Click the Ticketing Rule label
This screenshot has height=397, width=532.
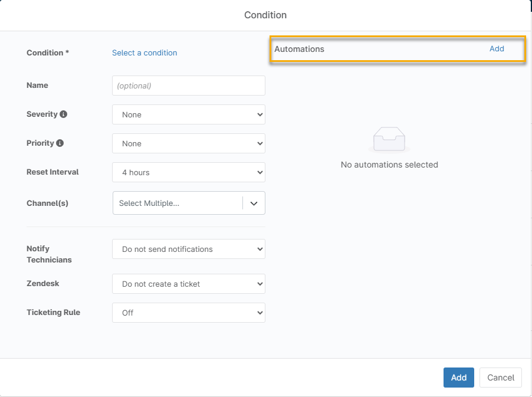click(x=53, y=313)
